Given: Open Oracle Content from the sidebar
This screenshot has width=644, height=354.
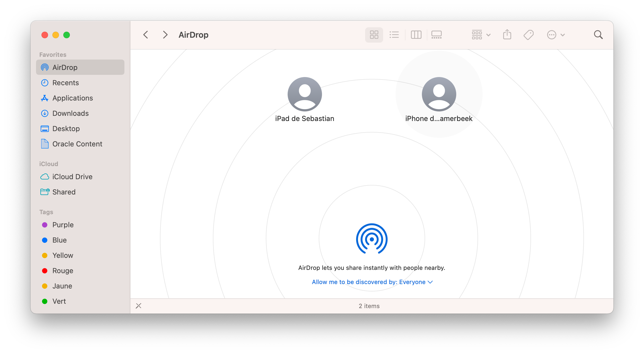Looking at the screenshot, I should click(77, 144).
